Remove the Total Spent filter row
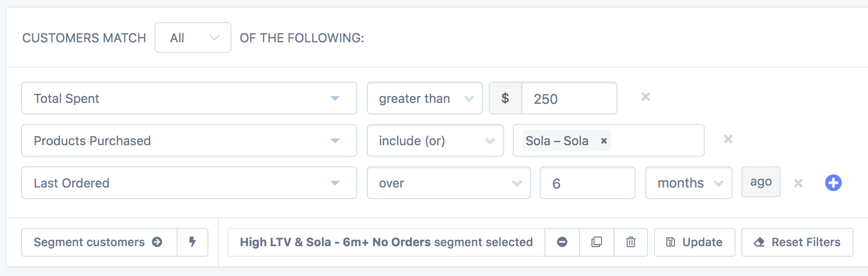Viewport: 868px width, 276px height. coord(646,97)
